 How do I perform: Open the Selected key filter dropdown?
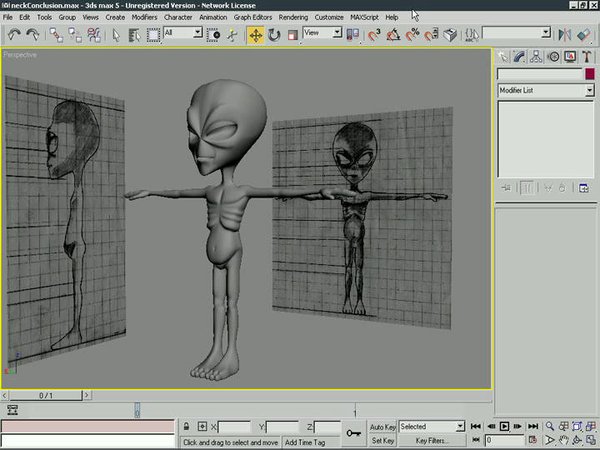click(x=459, y=426)
